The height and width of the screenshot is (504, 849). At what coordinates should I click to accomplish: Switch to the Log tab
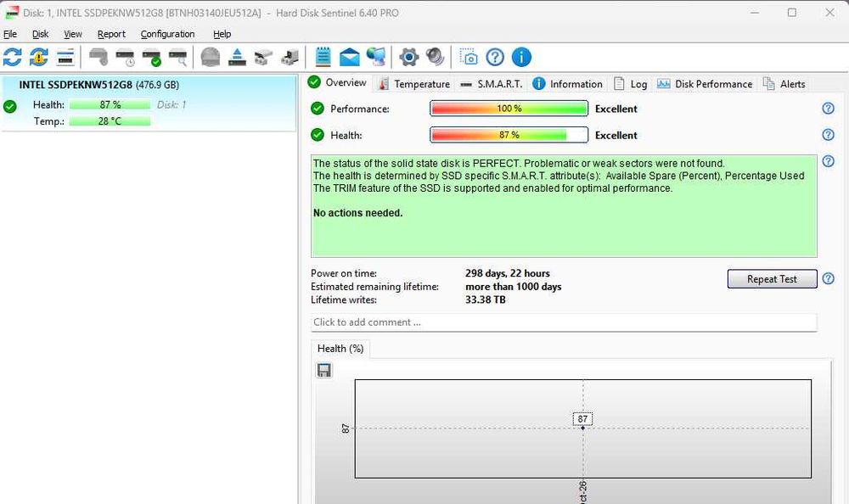[x=630, y=84]
